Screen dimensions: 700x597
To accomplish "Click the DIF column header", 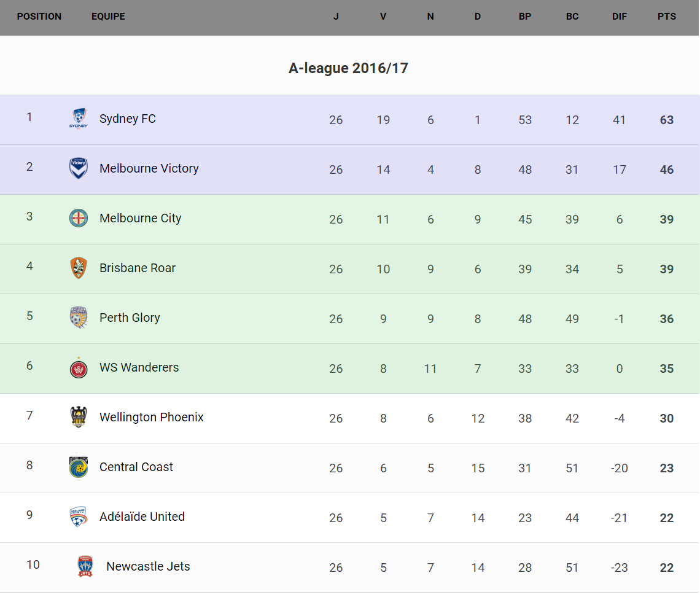I will pyautogui.click(x=620, y=17).
